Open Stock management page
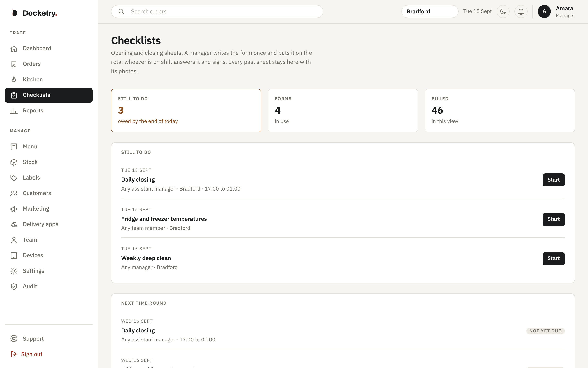Image resolution: width=588 pixels, height=368 pixels. (49, 162)
